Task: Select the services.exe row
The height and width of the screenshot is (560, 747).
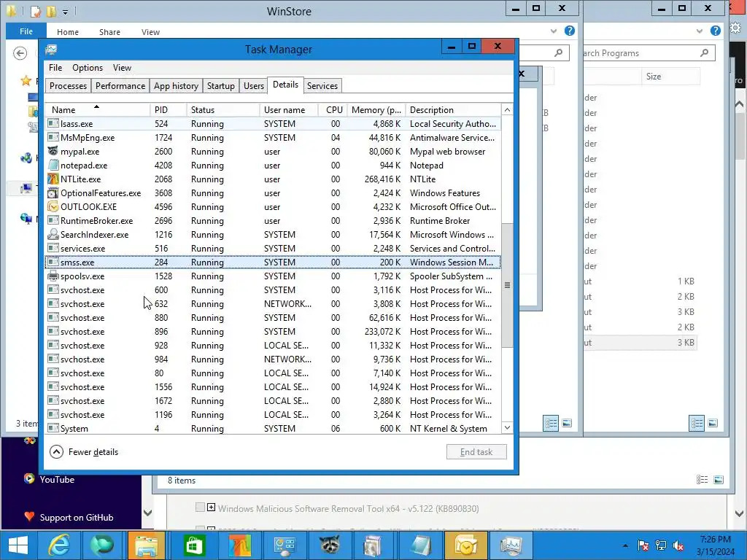Action: [x=273, y=248]
